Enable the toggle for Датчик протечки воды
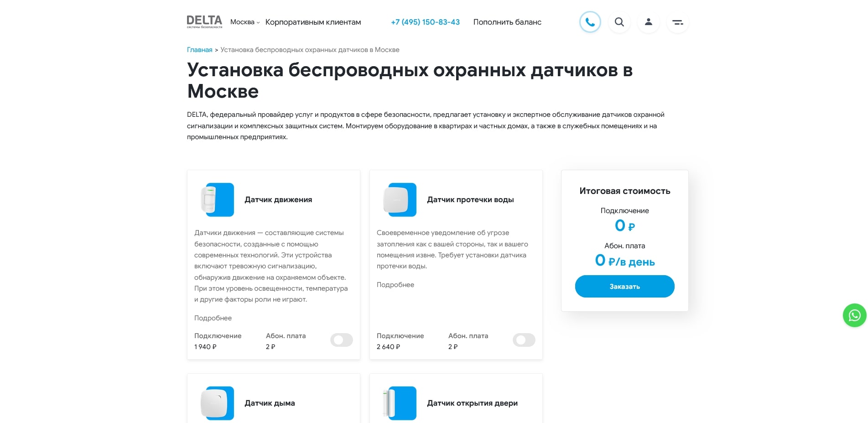Viewport: 868px width, 423px height. coord(524,340)
